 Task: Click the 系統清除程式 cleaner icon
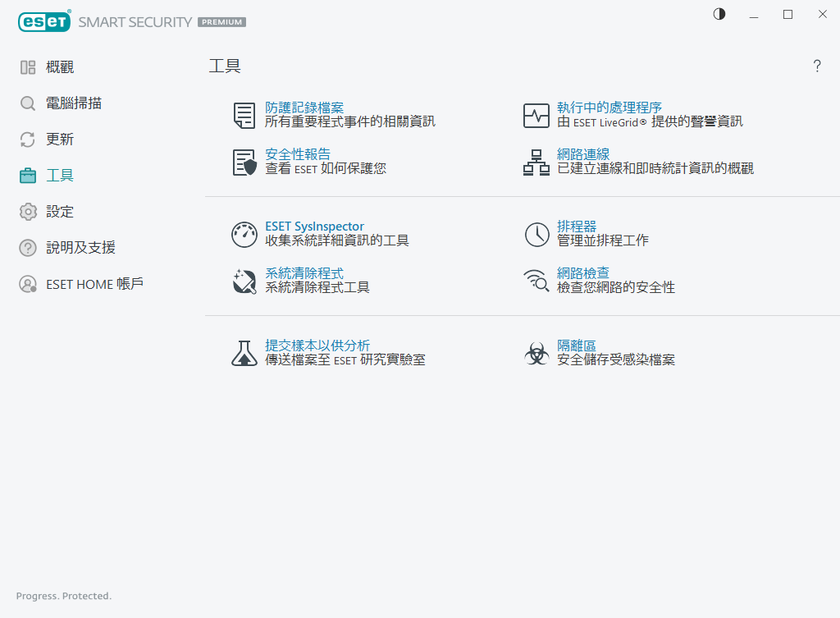click(x=244, y=282)
